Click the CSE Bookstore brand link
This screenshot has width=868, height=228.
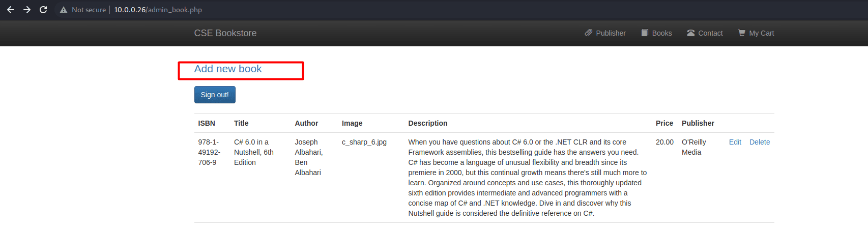click(225, 33)
